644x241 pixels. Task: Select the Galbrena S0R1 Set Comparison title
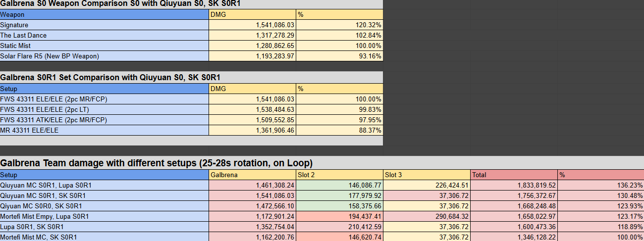[110, 77]
